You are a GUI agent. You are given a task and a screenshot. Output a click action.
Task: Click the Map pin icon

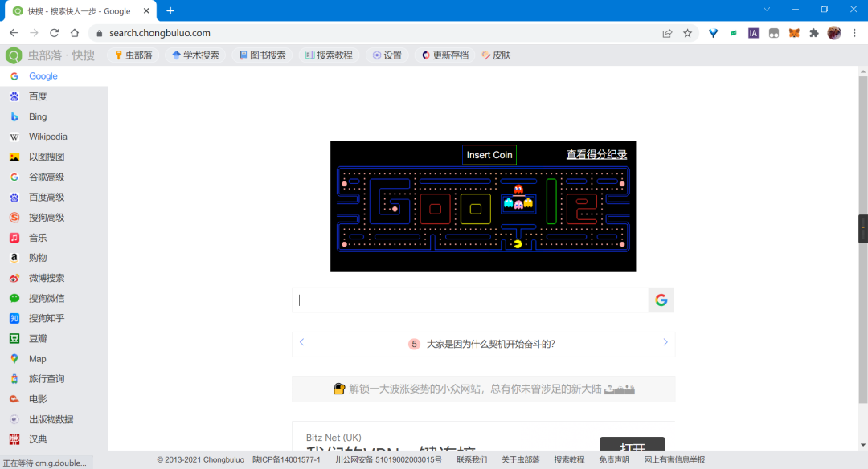tap(14, 359)
